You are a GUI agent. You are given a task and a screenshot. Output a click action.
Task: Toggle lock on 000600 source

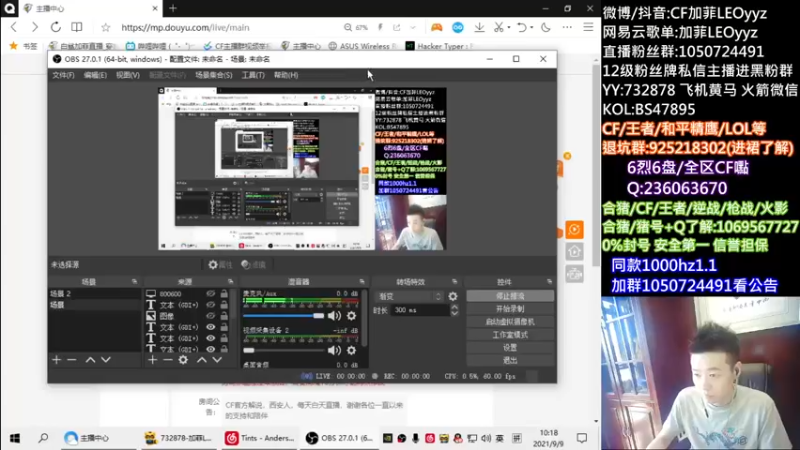(224, 294)
